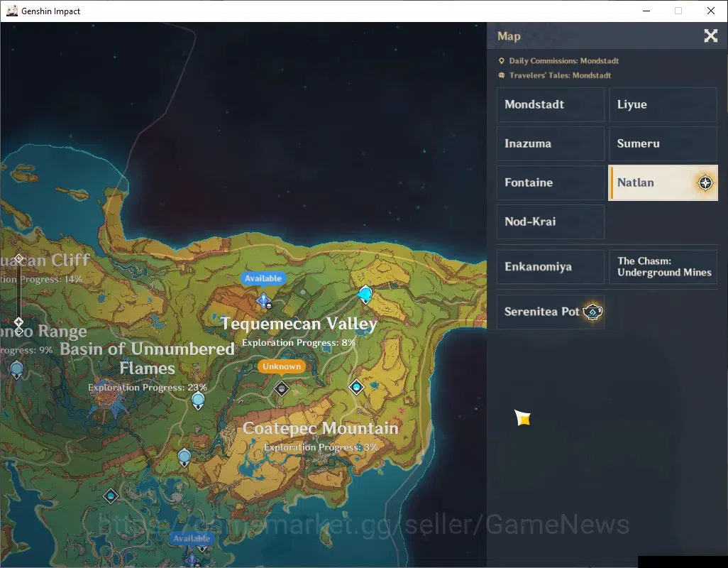
Task: Click the Available quest bubble near Tequemecan Valley
Action: point(263,278)
